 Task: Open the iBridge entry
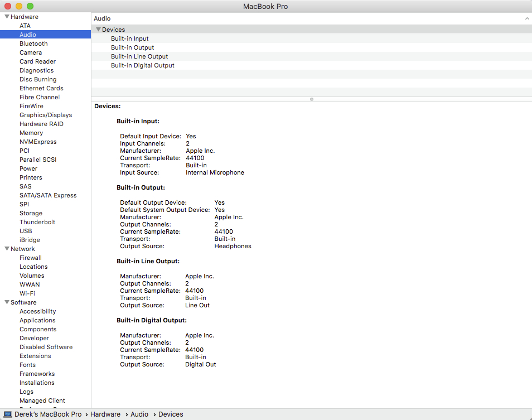tap(30, 240)
